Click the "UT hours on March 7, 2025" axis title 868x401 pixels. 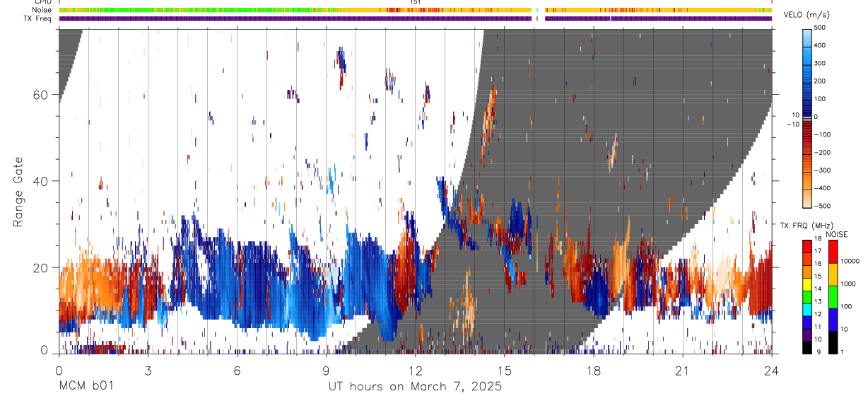[415, 387]
